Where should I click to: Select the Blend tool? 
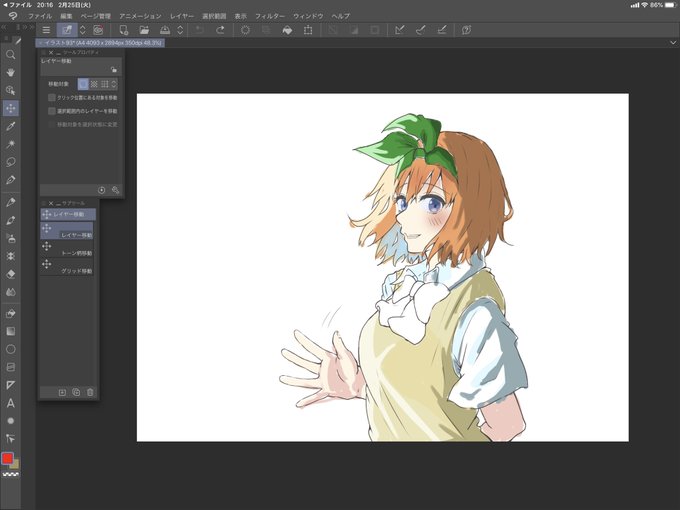pyautogui.click(x=11, y=292)
